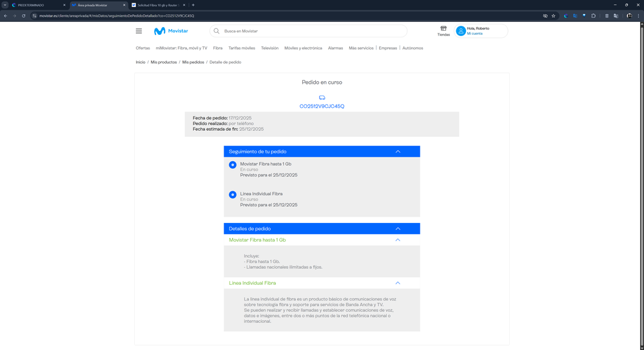The image size is (644, 350).
Task: Collapse the Detalles de pedido section
Action: pyautogui.click(x=398, y=229)
